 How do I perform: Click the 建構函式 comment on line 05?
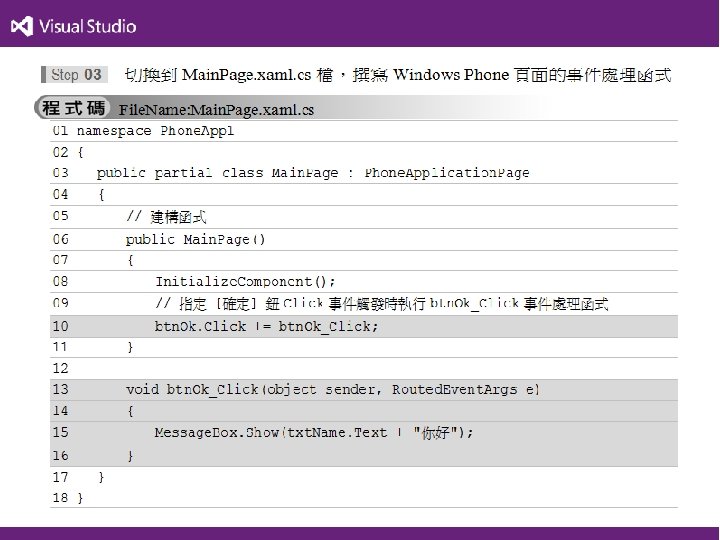tap(166, 217)
